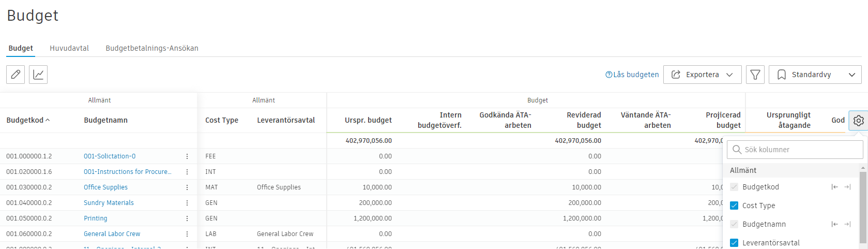Open row menu for 001-Solictation-0

click(187, 156)
